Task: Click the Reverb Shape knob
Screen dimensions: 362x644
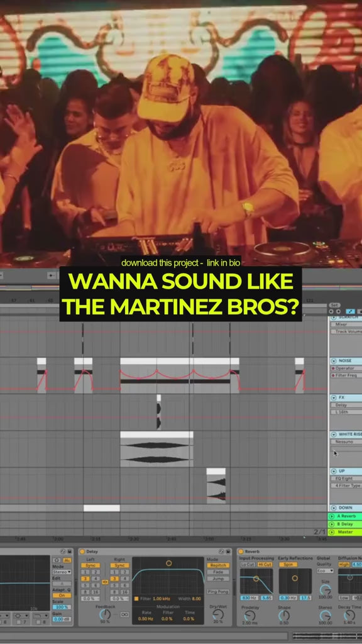Action: pyautogui.click(x=283, y=615)
